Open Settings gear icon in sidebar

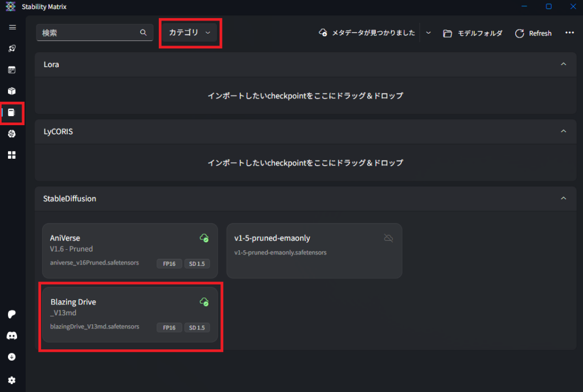click(12, 380)
